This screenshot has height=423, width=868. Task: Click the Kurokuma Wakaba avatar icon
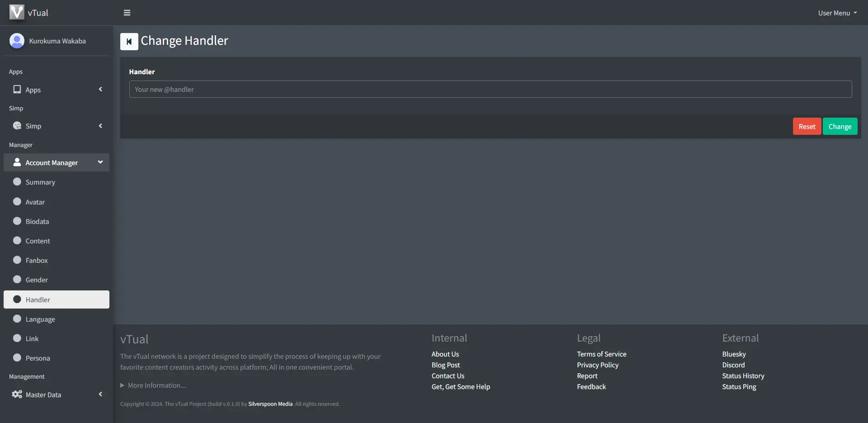click(x=17, y=41)
